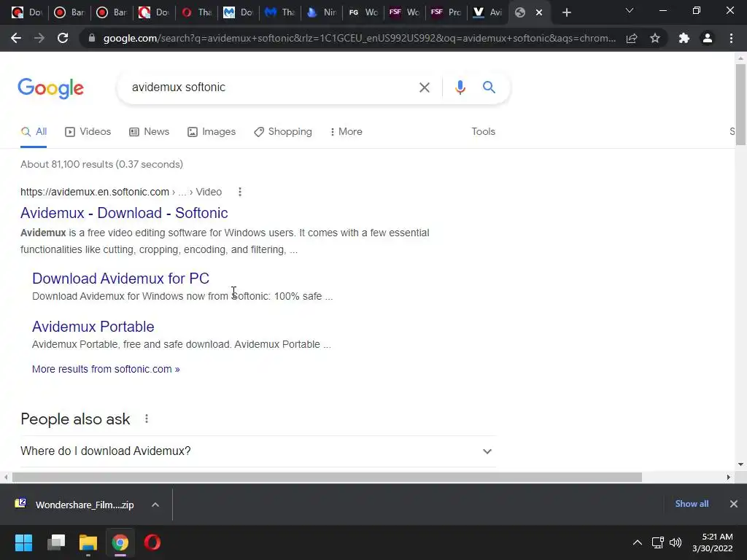Open tab search dropdown arrow
The height and width of the screenshot is (560, 747).
[630, 10]
